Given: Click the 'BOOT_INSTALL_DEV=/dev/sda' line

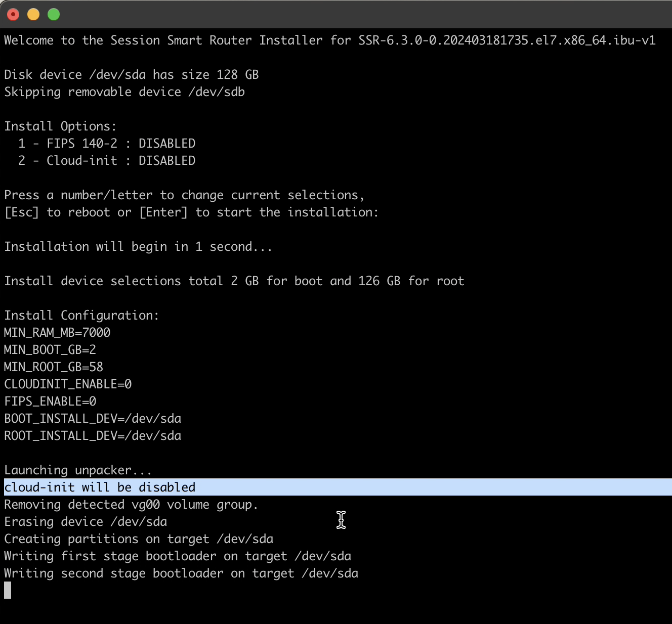Looking at the screenshot, I should click(x=93, y=419).
